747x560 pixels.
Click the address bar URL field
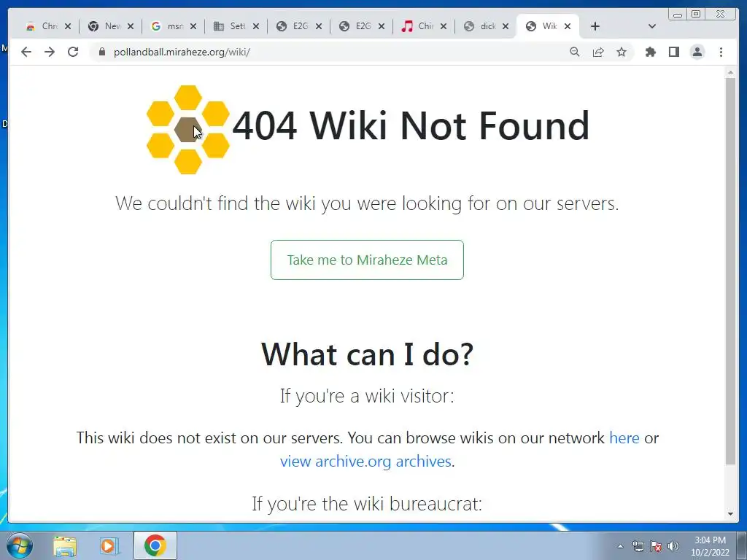point(333,52)
